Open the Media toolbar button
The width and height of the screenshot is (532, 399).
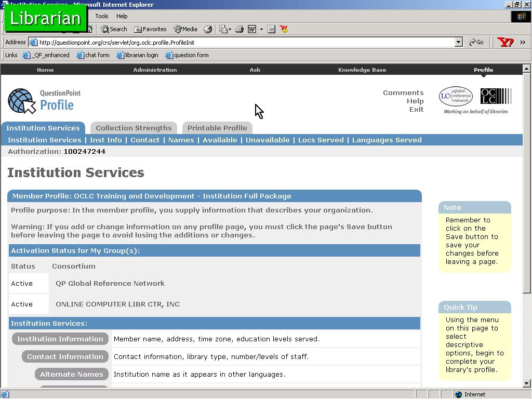click(x=185, y=29)
